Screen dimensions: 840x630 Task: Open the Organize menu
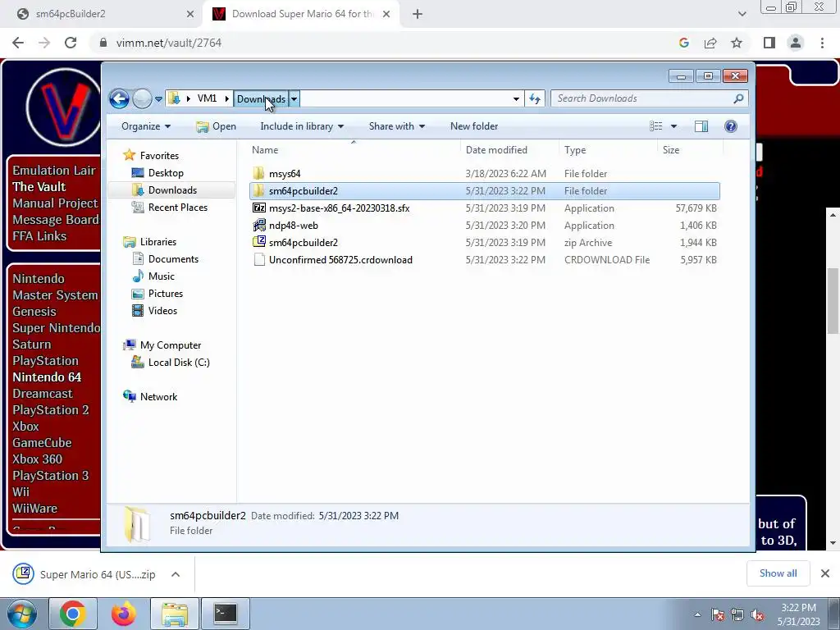pyautogui.click(x=146, y=126)
